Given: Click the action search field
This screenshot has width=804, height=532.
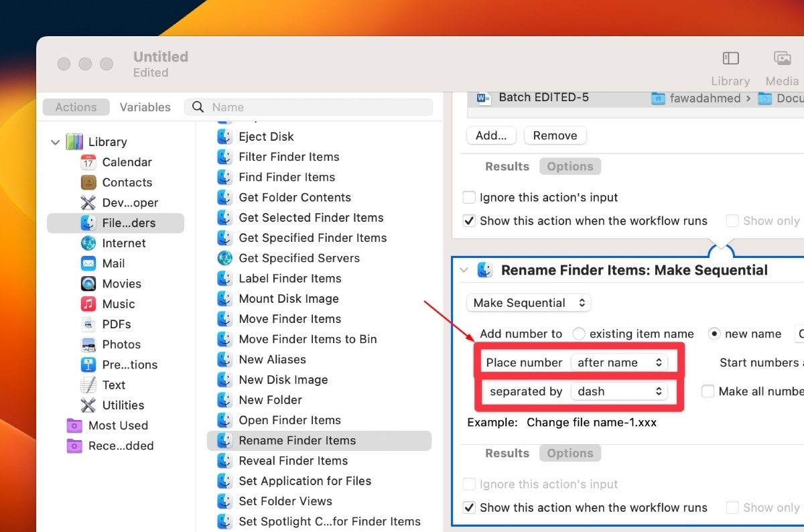Looking at the screenshot, I should pos(308,107).
